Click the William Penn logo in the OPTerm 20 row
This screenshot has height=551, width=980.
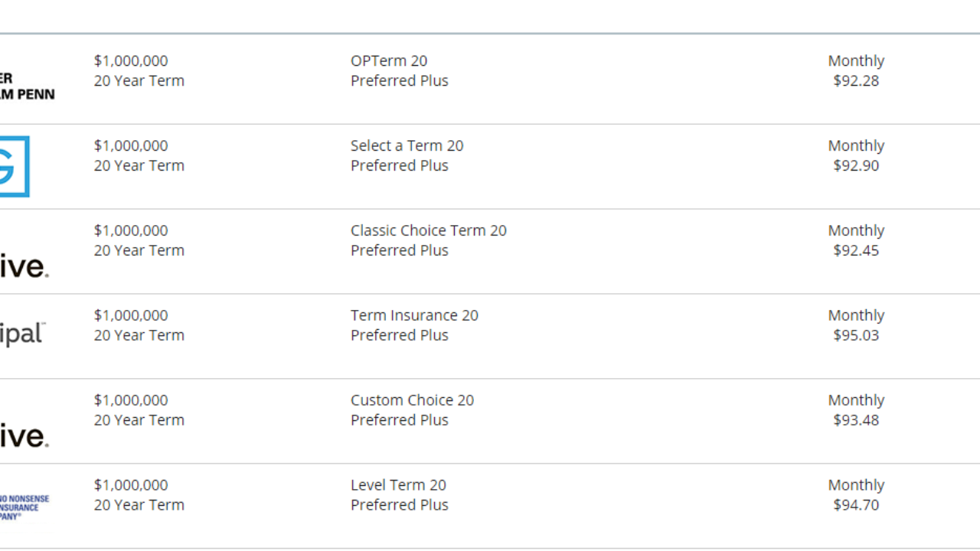(28, 86)
